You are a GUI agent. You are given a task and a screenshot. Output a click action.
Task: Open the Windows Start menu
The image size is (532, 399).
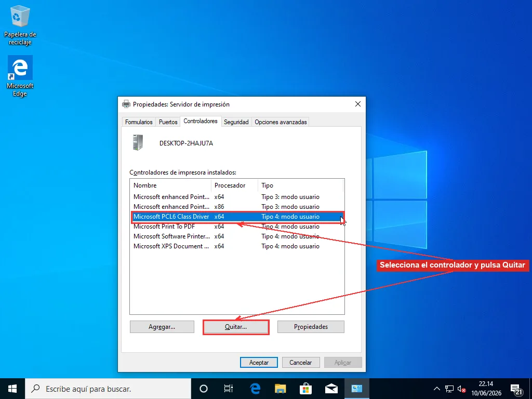tap(12, 389)
